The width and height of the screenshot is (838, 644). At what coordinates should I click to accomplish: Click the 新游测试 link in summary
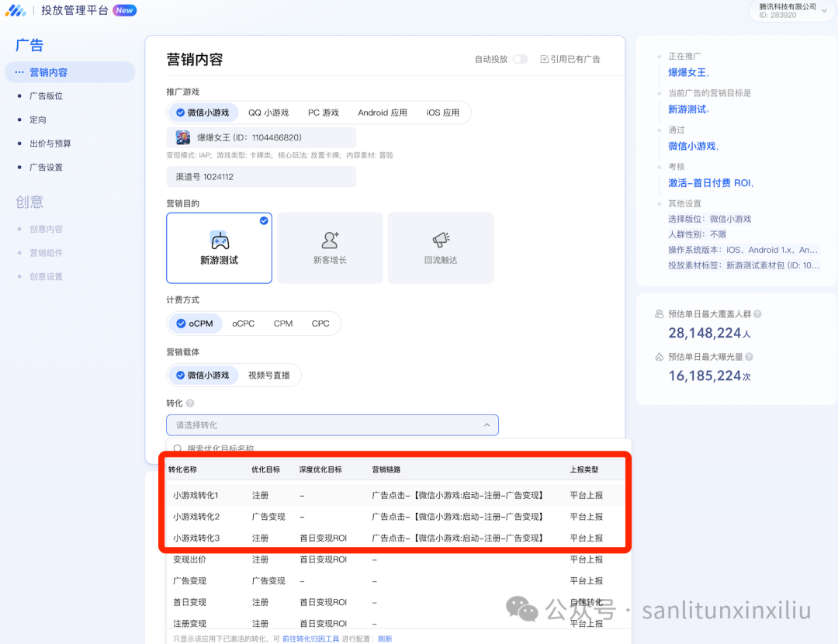[x=687, y=109]
